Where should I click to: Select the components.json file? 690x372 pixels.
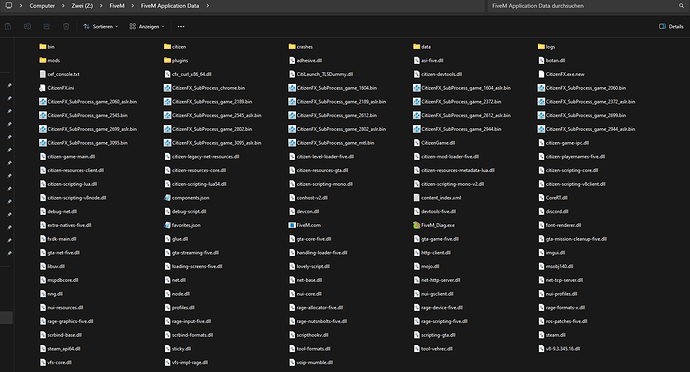point(187,198)
